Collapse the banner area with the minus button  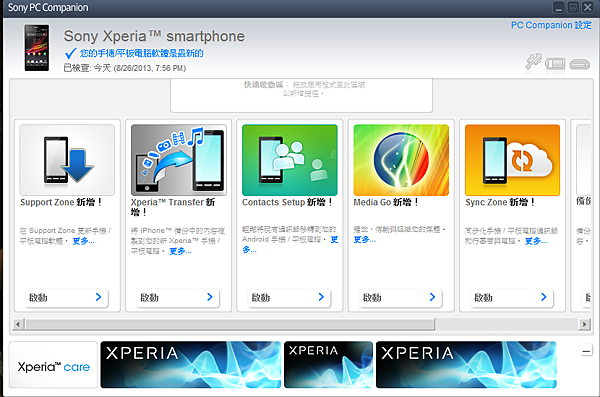click(586, 351)
